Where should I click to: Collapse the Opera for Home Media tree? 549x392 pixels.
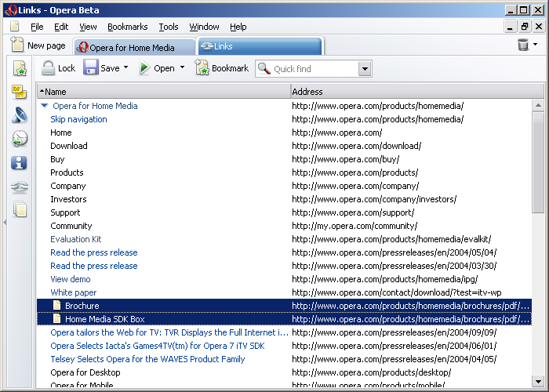45,106
